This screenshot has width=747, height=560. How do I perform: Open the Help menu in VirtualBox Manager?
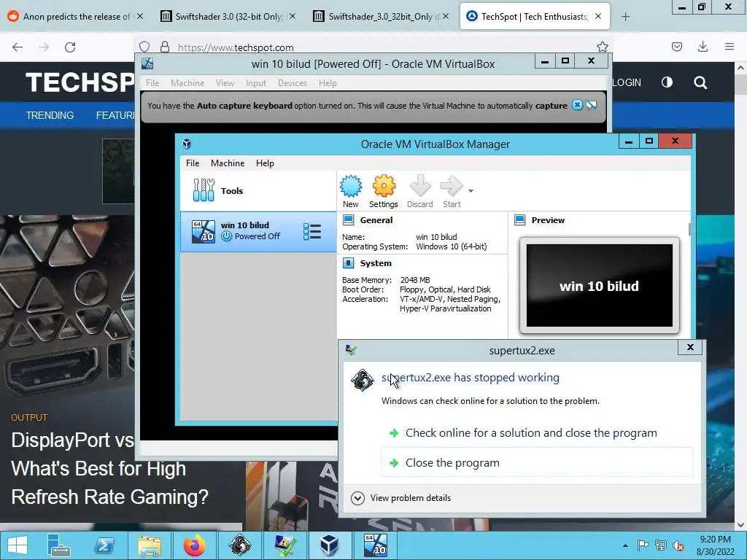point(265,163)
